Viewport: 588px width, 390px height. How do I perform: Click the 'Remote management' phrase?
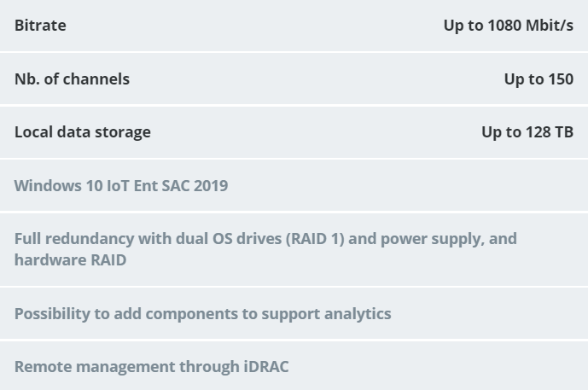(94, 366)
